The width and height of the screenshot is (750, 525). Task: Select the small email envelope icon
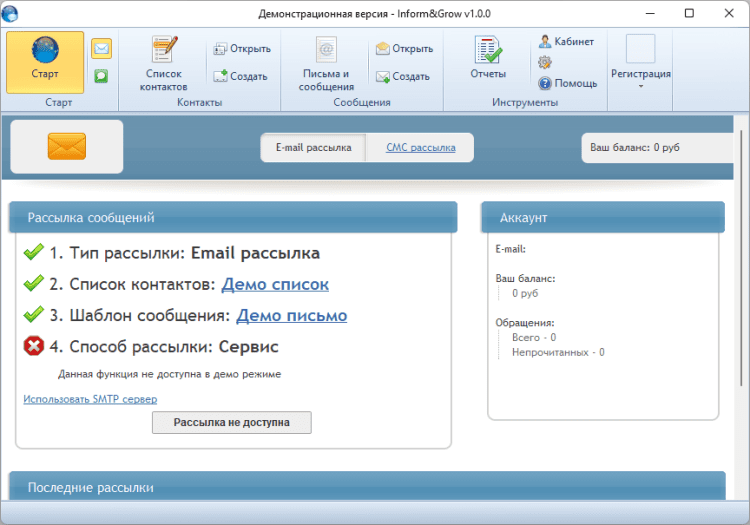coord(101,49)
